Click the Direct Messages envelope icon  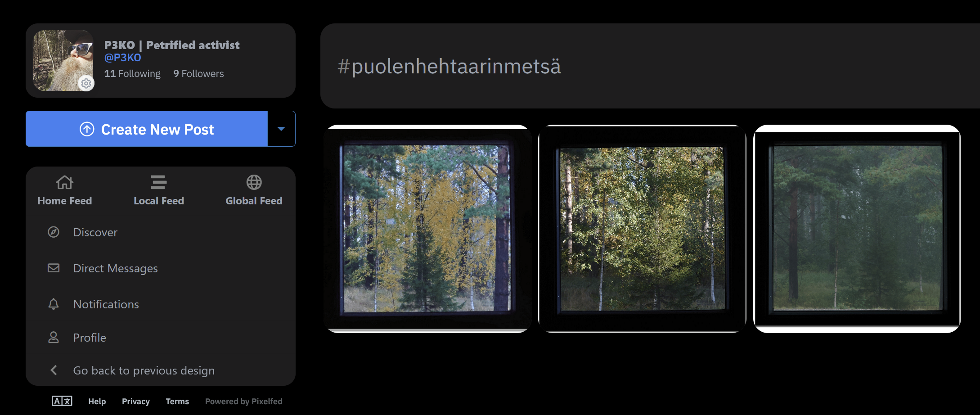click(54, 268)
